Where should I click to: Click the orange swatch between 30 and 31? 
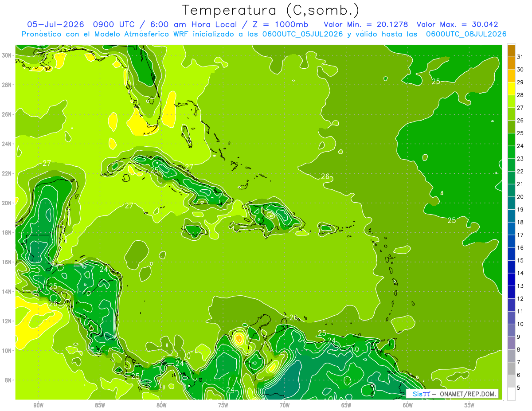511,63
